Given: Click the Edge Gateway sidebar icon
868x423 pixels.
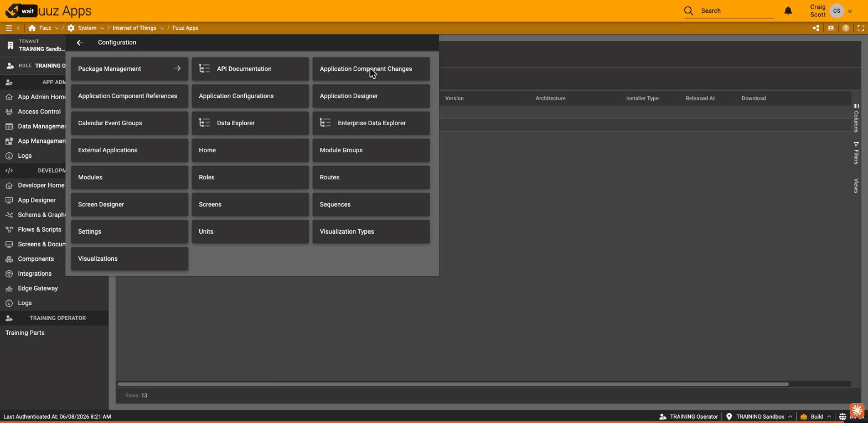Looking at the screenshot, I should tap(9, 288).
